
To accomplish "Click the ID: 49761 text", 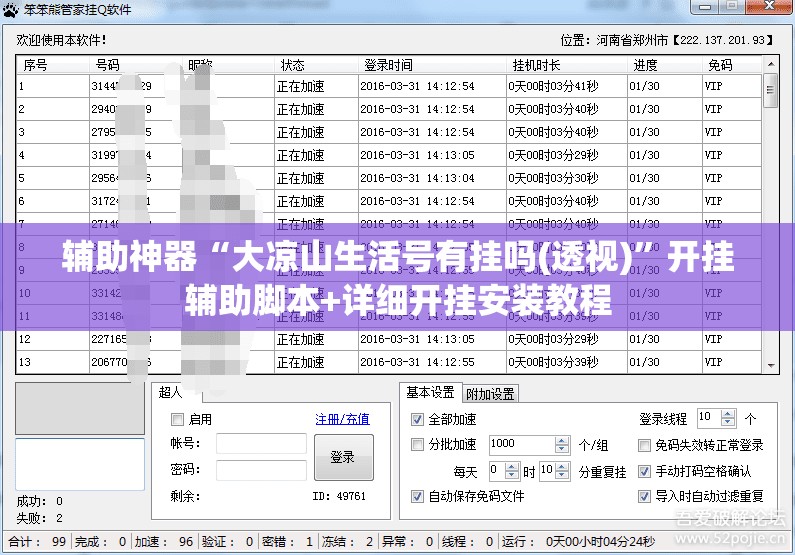I will pyautogui.click(x=339, y=496).
